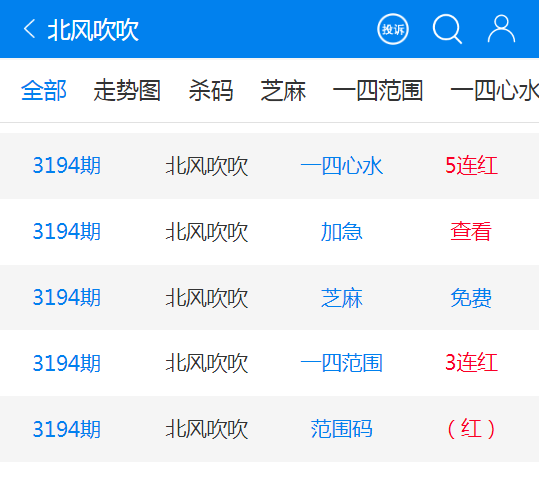Click the red 查看 link
Image resolution: width=540 pixels, height=478 pixels.
pyautogui.click(x=471, y=231)
